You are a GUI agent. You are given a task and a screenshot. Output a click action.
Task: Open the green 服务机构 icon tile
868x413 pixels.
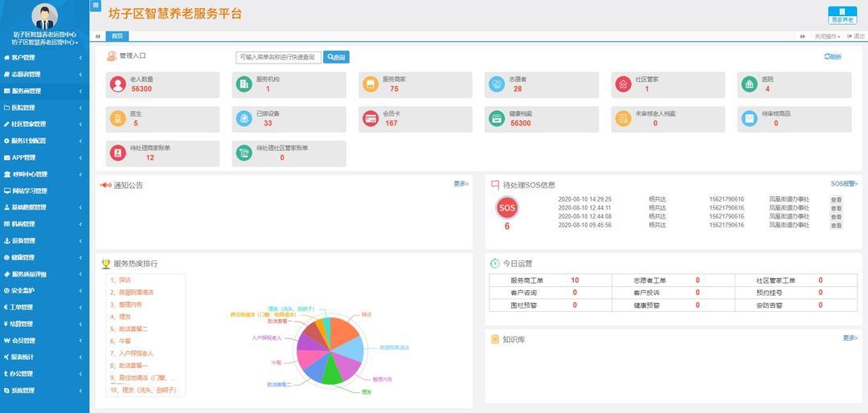[244, 84]
